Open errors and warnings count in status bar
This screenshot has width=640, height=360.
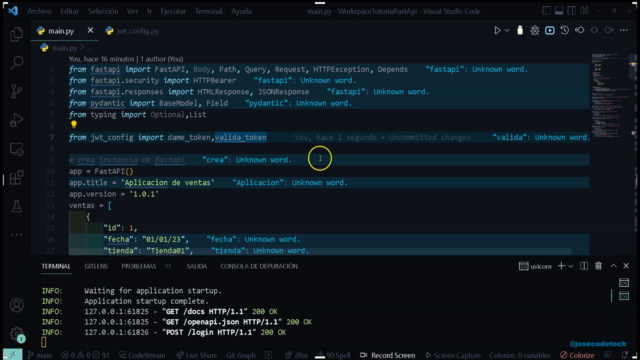tap(85, 355)
